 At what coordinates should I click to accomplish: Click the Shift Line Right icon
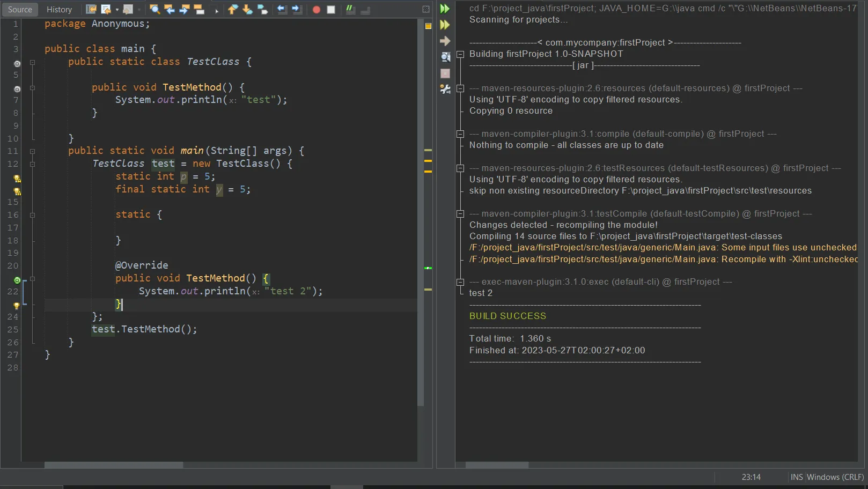(x=297, y=10)
